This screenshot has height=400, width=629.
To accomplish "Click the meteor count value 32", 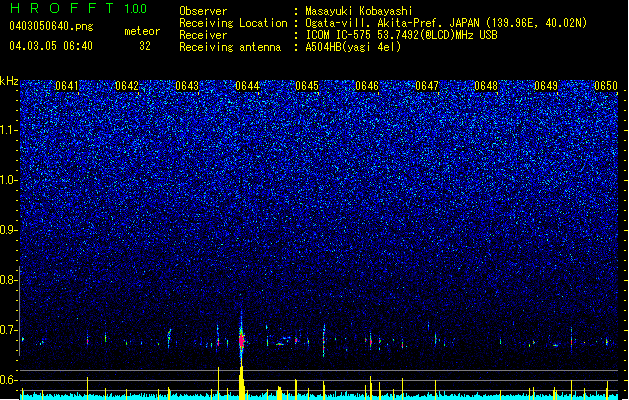I will click(145, 46).
